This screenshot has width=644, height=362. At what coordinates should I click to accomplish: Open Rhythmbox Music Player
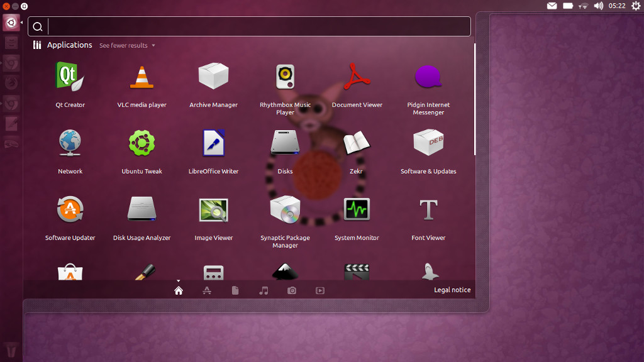(285, 75)
